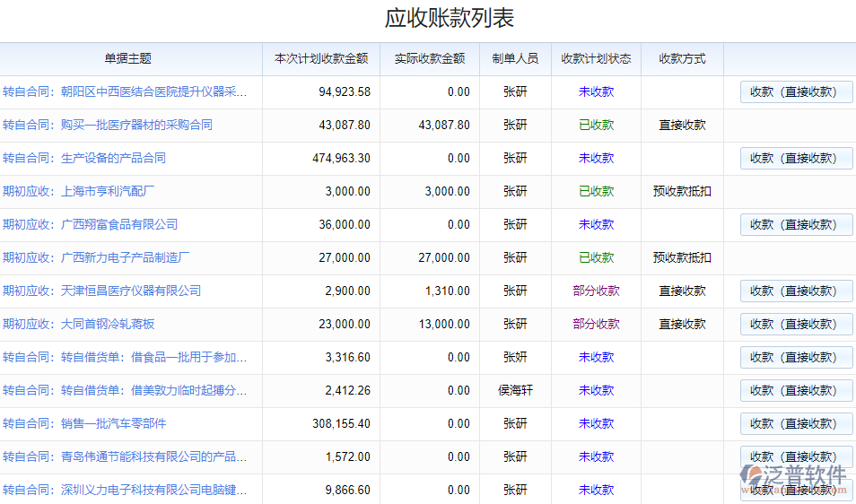Open link 转自合同:朝阳区中西医结合医院提升仪器采…
The width and height of the screenshot is (856, 504).
pos(125,91)
